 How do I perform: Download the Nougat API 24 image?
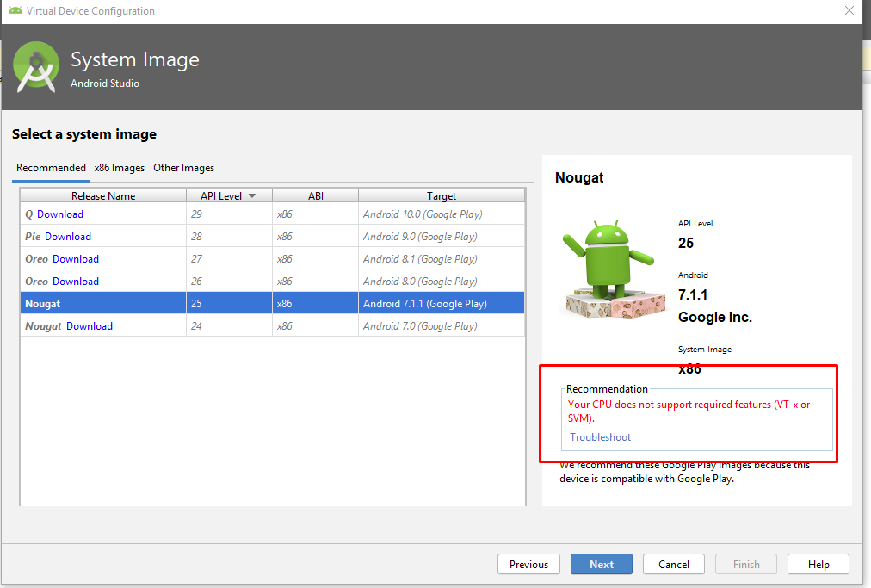90,326
